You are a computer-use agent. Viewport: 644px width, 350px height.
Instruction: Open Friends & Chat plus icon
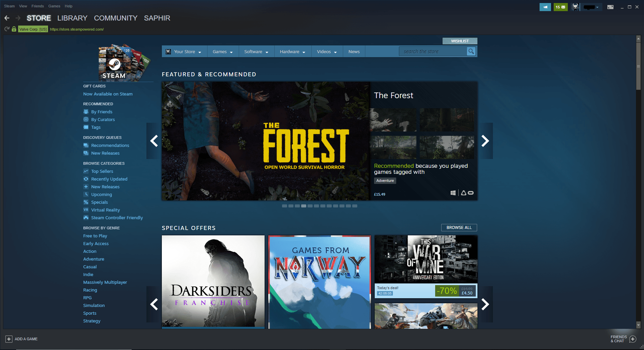click(x=633, y=339)
